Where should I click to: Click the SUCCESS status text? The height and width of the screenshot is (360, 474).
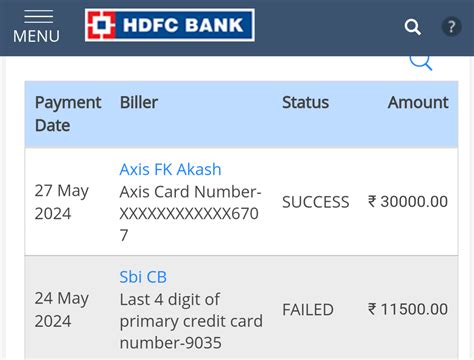316,202
